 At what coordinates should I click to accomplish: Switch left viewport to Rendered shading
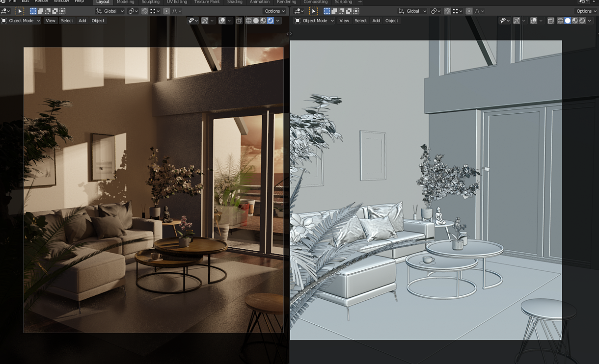click(x=271, y=21)
